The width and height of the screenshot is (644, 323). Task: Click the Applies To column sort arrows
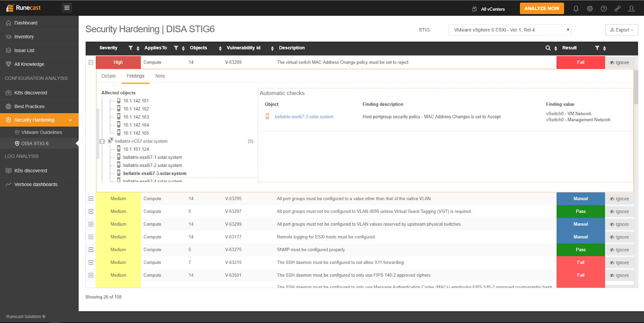click(x=183, y=48)
